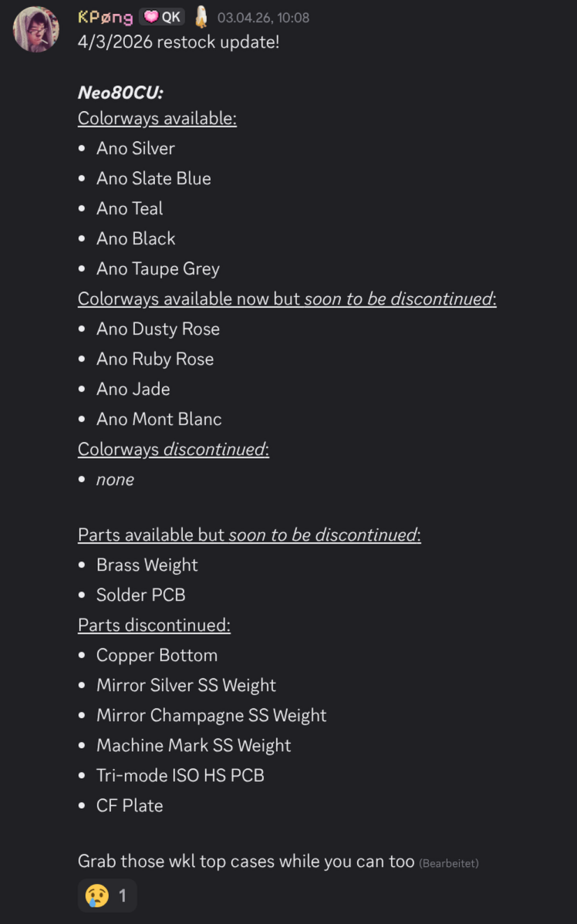Click the 'Parts discontinued:' underlined heading

[x=154, y=625]
